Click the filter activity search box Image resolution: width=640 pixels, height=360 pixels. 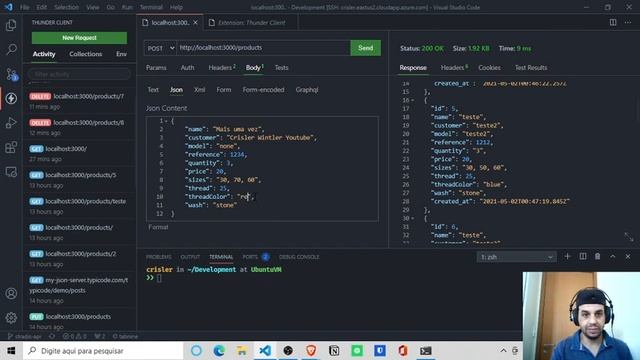pyautogui.click(x=79, y=74)
